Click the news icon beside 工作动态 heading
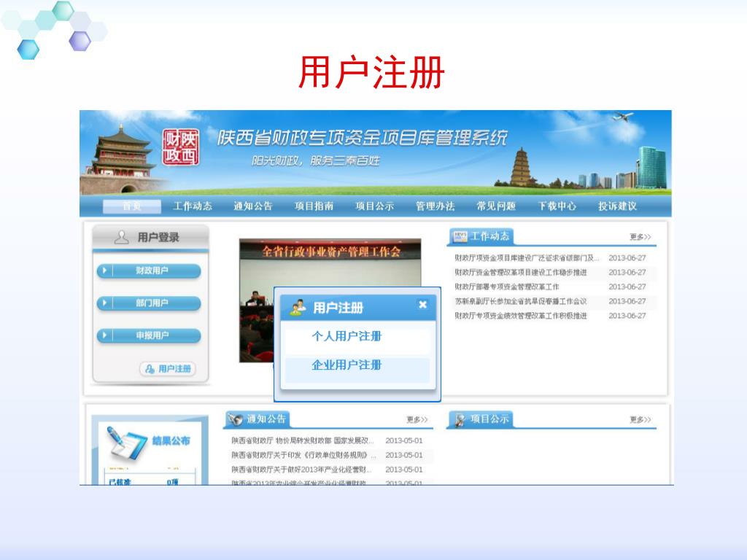Screen dimensions: 747x560 460,237
